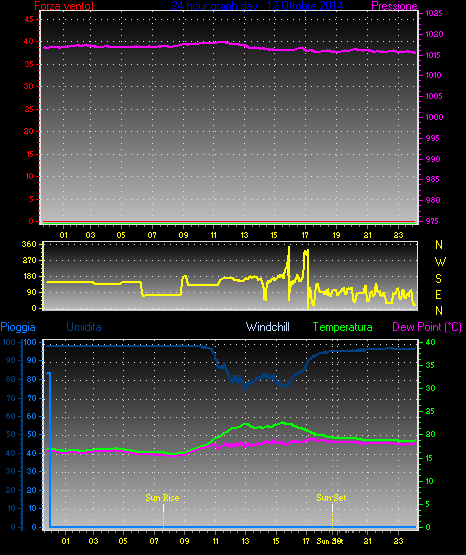Click the pressure value 1000
Viewport: 466px width, 555px height.
pyautogui.click(x=434, y=117)
